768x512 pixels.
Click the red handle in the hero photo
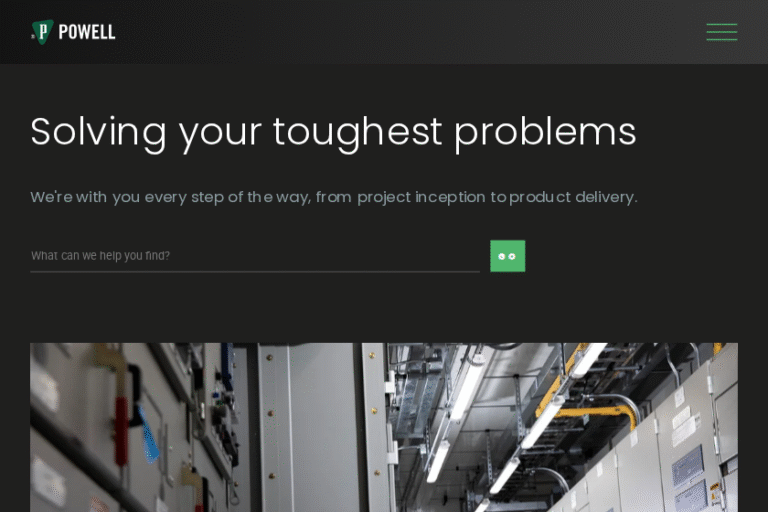tap(121, 430)
